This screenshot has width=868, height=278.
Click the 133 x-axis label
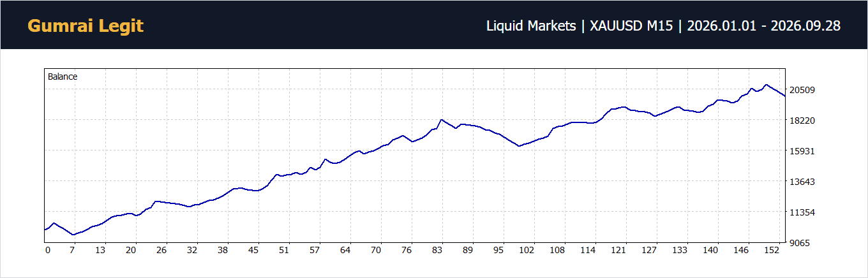[680, 251]
